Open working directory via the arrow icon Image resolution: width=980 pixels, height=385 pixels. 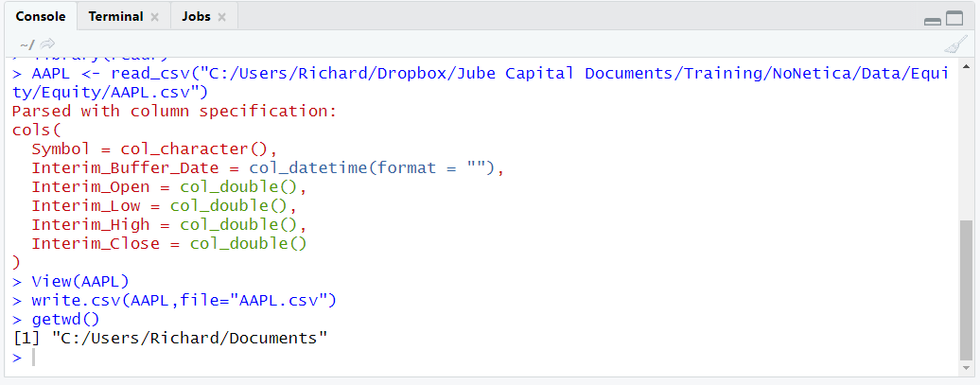[x=47, y=44]
